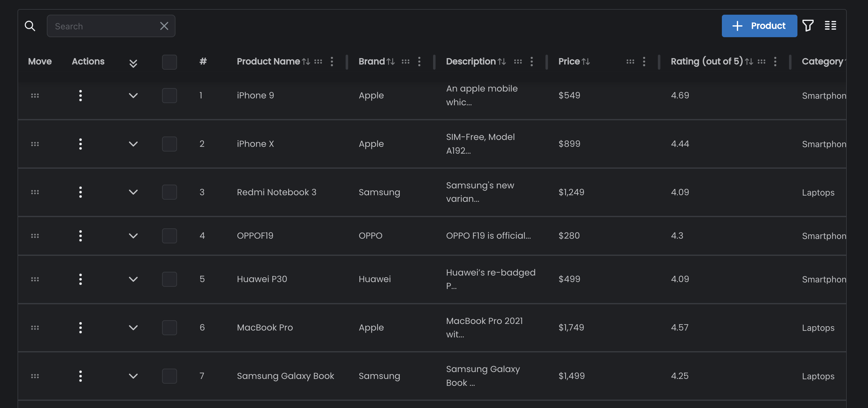Screen dimensions: 868x408
Task: Expand the Samsung Galaxy Book row
Action: click(x=133, y=376)
